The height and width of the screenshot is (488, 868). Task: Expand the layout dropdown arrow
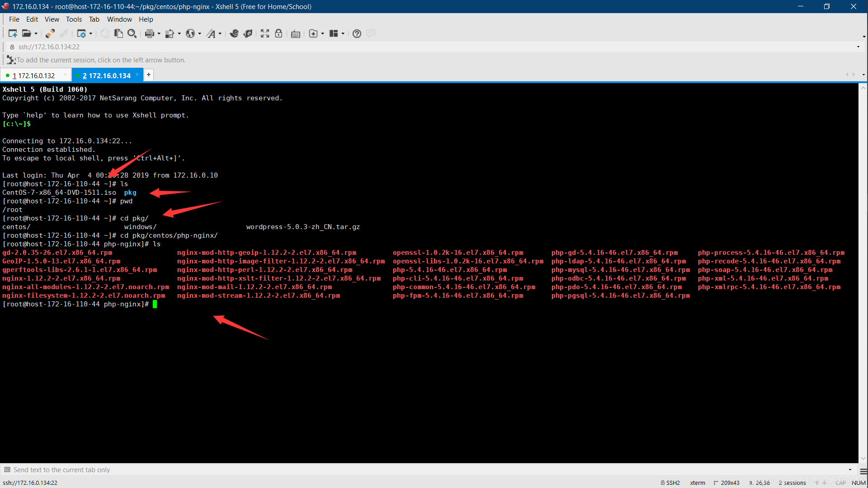coord(343,34)
